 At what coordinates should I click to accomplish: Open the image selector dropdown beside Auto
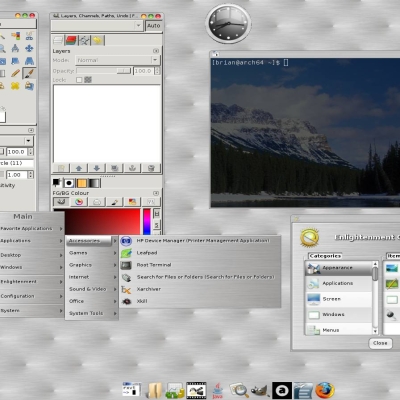97,26
